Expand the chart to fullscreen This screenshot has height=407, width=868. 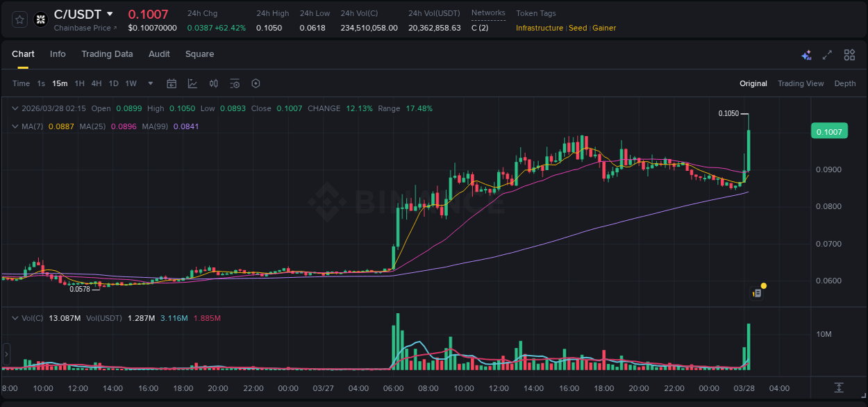coord(828,55)
